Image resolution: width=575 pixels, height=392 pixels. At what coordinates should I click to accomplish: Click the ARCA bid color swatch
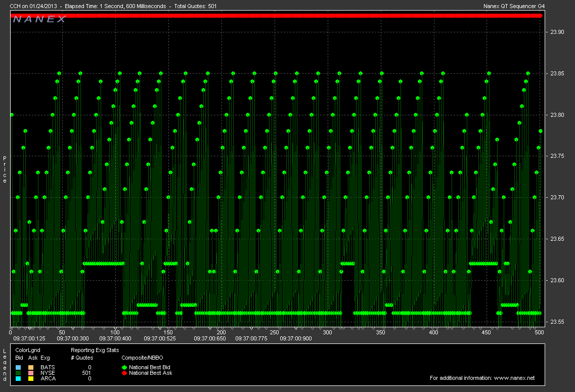pos(18,378)
